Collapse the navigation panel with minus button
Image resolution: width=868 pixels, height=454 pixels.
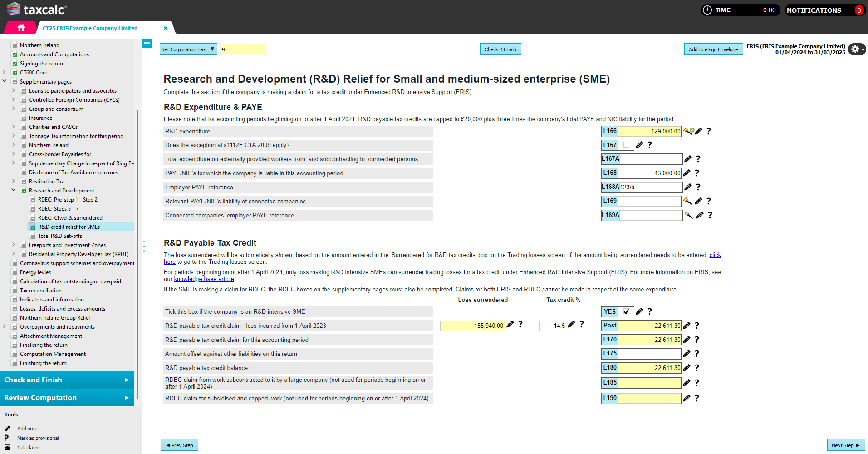click(147, 43)
